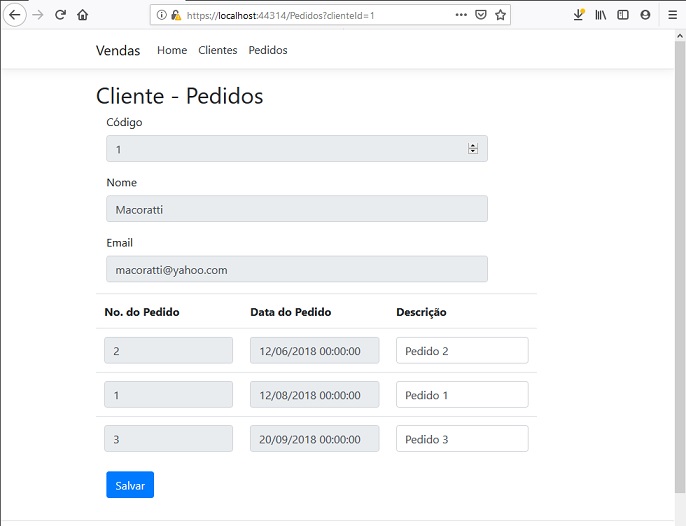Viewport: 686px width, 526px height.
Task: Edit the description field Pedido 1
Action: tap(462, 395)
